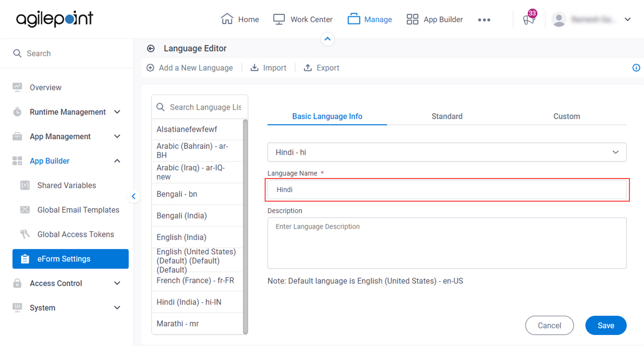
Task: Select eForm Settings
Action: pyautogui.click(x=70, y=259)
